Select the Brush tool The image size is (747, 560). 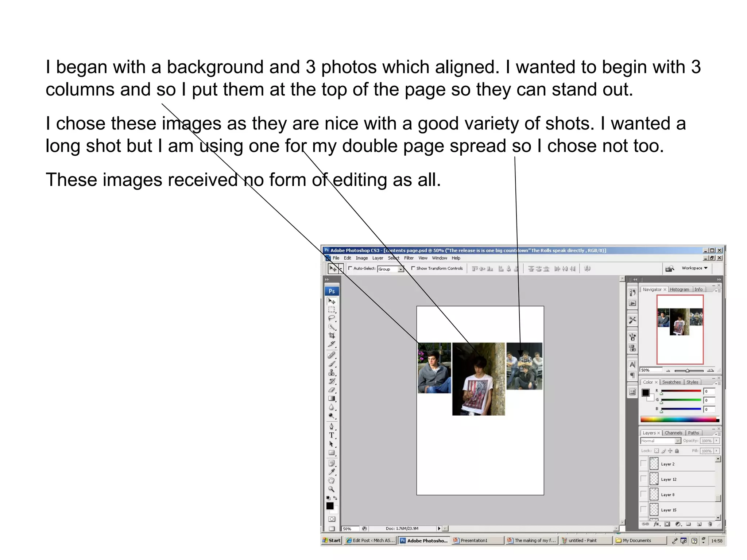[332, 364]
